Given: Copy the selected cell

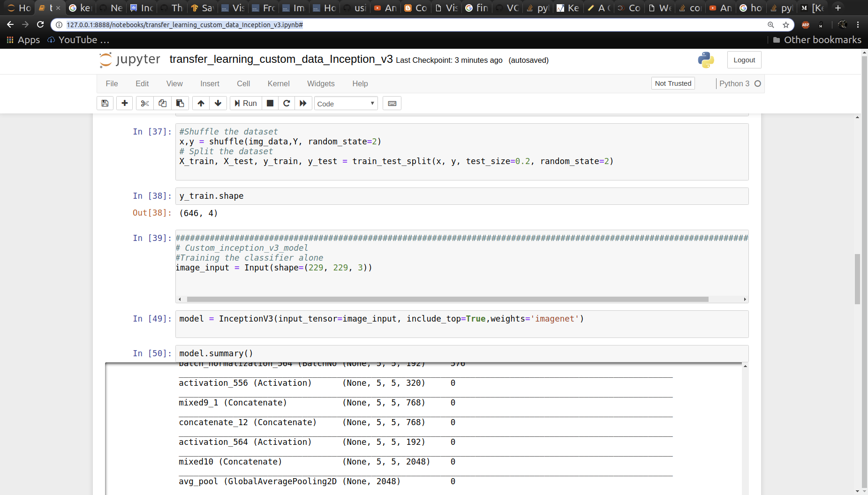Looking at the screenshot, I should click(x=162, y=103).
